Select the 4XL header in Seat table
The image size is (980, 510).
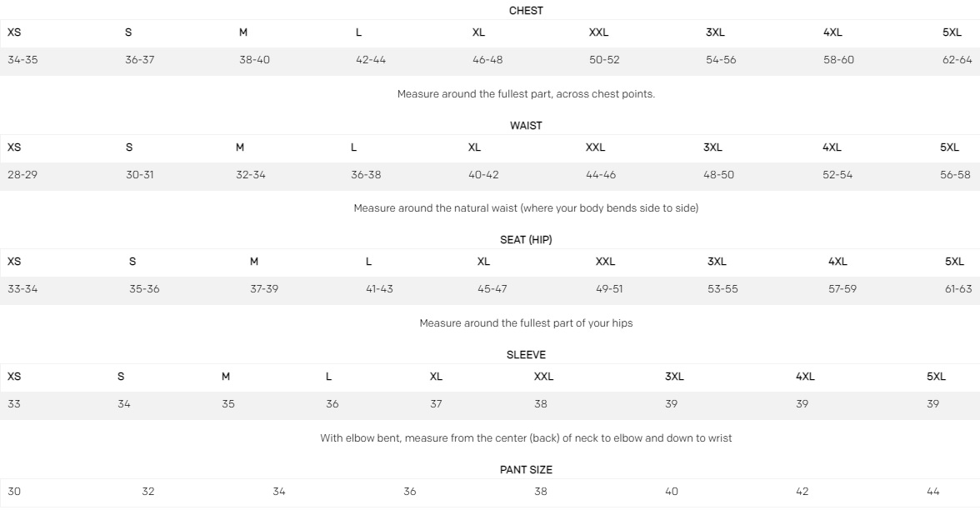pyautogui.click(x=837, y=262)
